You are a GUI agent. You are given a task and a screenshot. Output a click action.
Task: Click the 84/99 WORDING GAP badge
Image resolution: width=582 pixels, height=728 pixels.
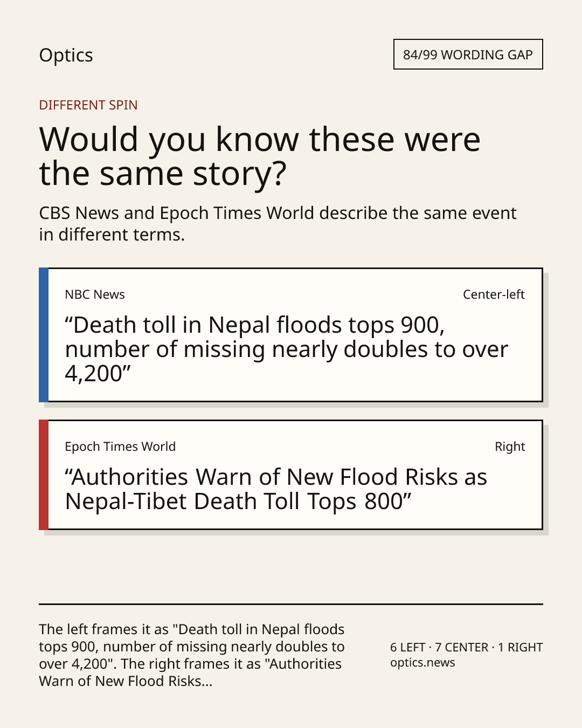click(468, 54)
